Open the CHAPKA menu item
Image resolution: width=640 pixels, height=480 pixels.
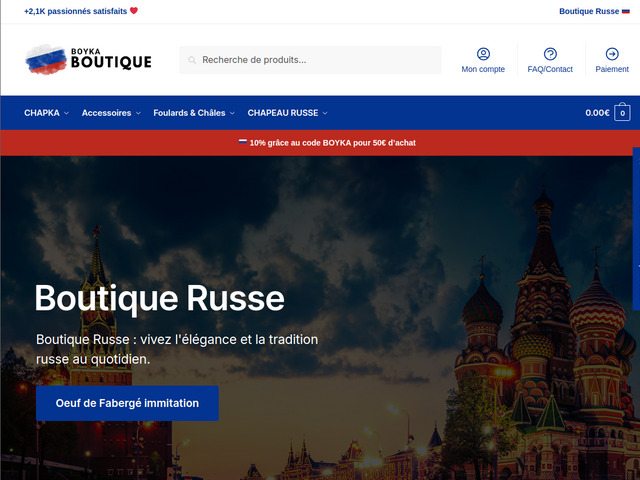pyautogui.click(x=41, y=113)
